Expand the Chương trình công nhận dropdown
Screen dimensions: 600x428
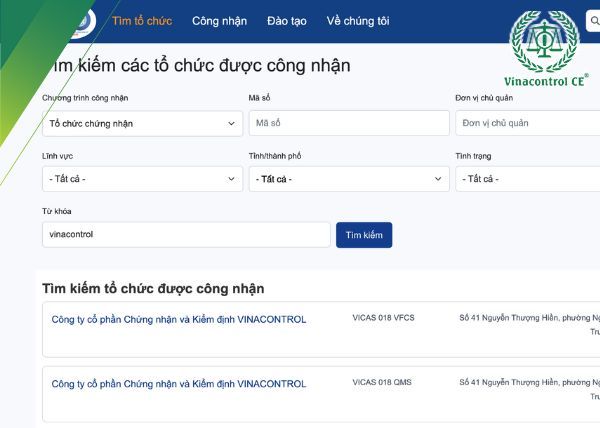tap(141, 123)
